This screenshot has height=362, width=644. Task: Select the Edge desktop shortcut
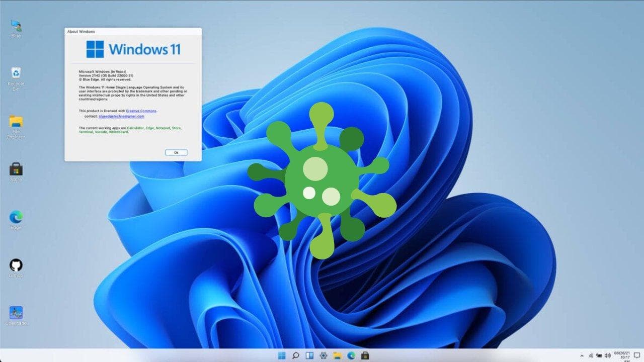click(16, 217)
